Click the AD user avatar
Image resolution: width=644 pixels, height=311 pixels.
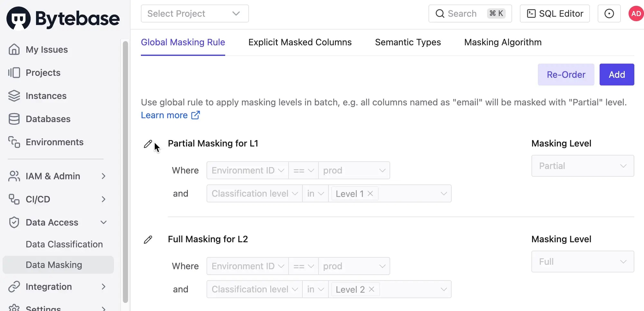[x=636, y=13]
